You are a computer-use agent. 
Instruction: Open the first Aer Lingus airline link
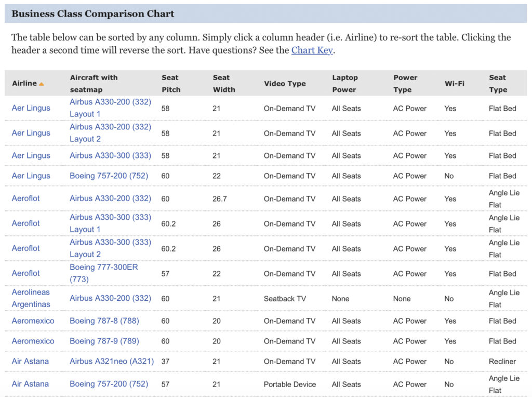click(31, 108)
